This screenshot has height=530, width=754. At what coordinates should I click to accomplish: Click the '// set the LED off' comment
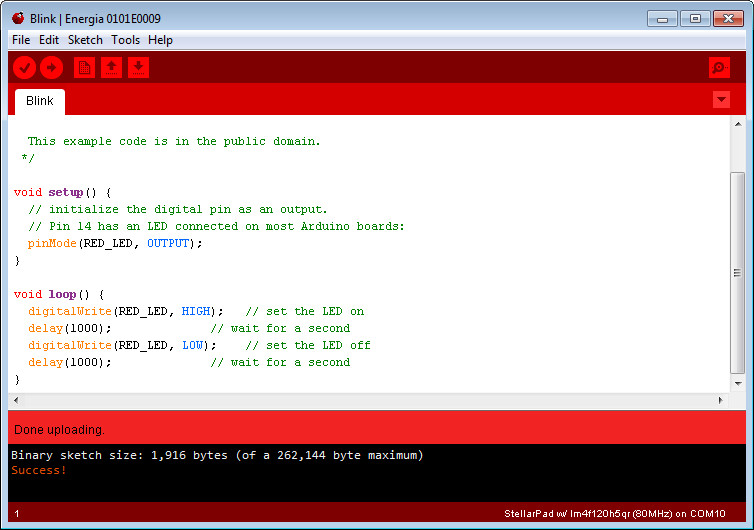point(308,345)
